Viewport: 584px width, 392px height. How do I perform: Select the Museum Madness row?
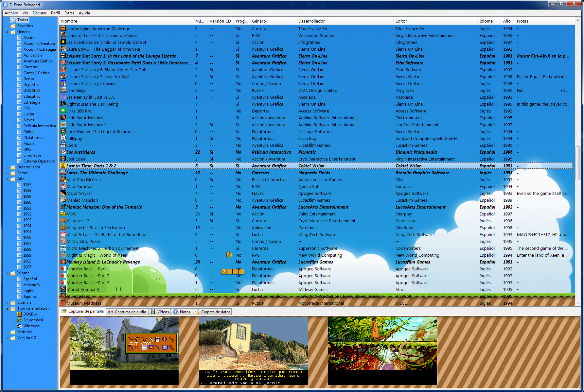[316, 303]
